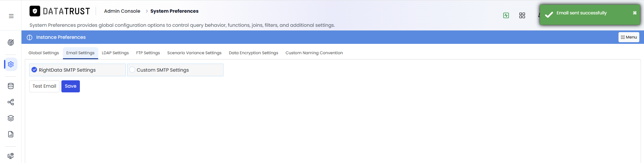Click the blue Save button
This screenshot has height=163, width=644.
coord(70,86)
